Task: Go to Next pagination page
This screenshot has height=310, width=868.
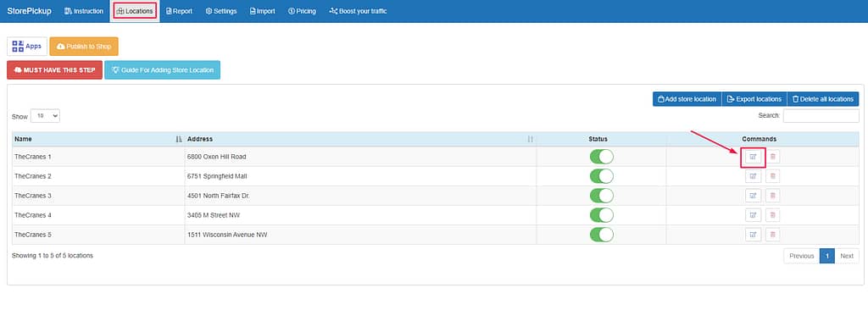Action: click(x=847, y=257)
